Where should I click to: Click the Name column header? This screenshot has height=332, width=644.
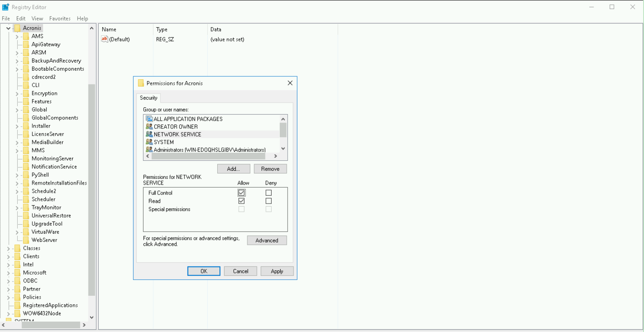[109, 29]
